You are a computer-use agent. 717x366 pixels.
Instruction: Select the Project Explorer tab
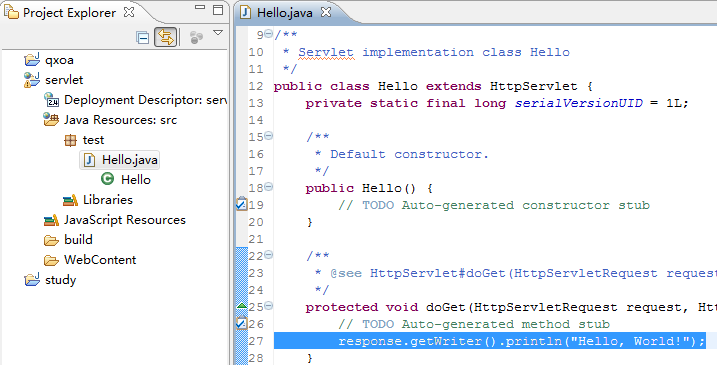[70, 12]
